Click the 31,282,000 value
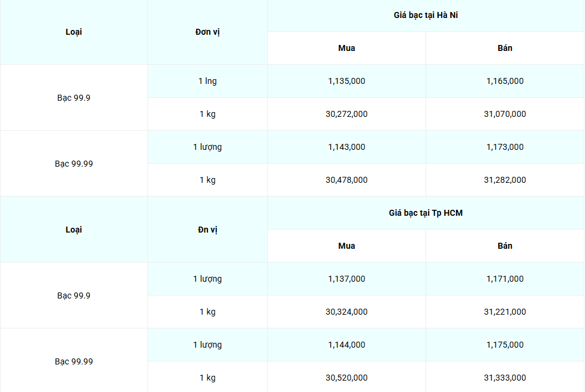The height and width of the screenshot is (392, 585). (x=505, y=180)
